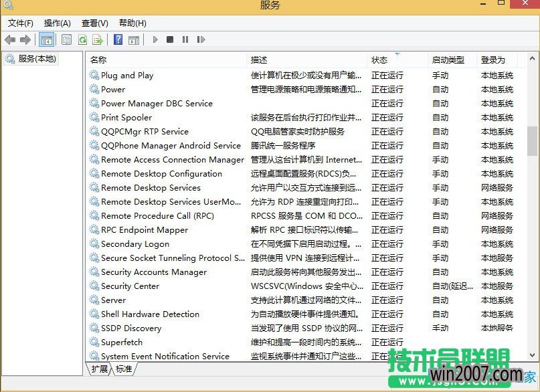Select Remote Procedure Call (RPC)
This screenshot has height=392, width=540.
[x=306, y=216]
